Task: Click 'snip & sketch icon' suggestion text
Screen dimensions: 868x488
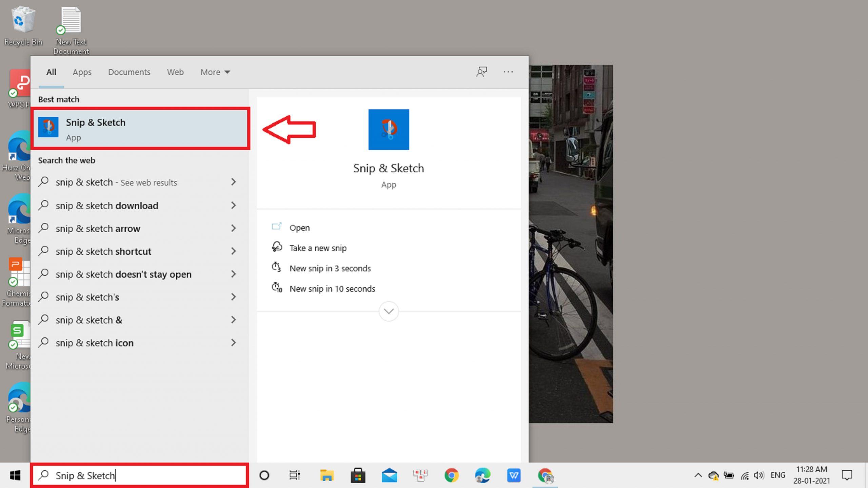Action: pos(95,343)
